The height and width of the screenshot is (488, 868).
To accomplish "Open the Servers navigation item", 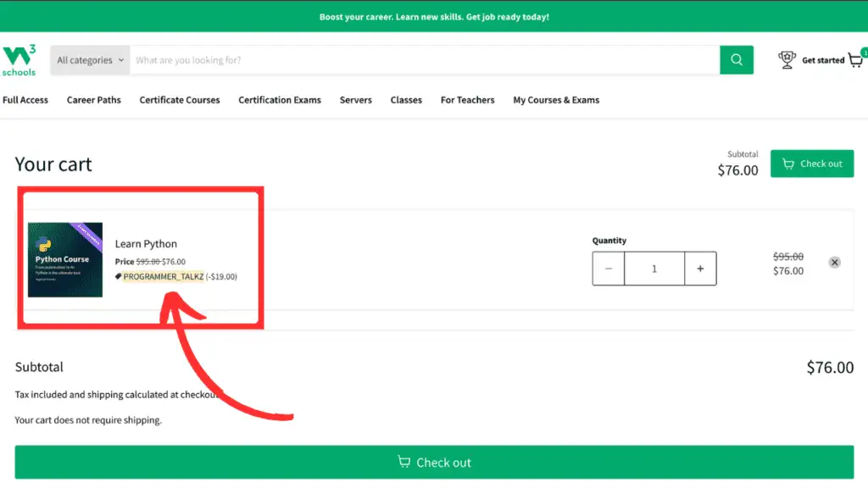I will click(x=356, y=100).
